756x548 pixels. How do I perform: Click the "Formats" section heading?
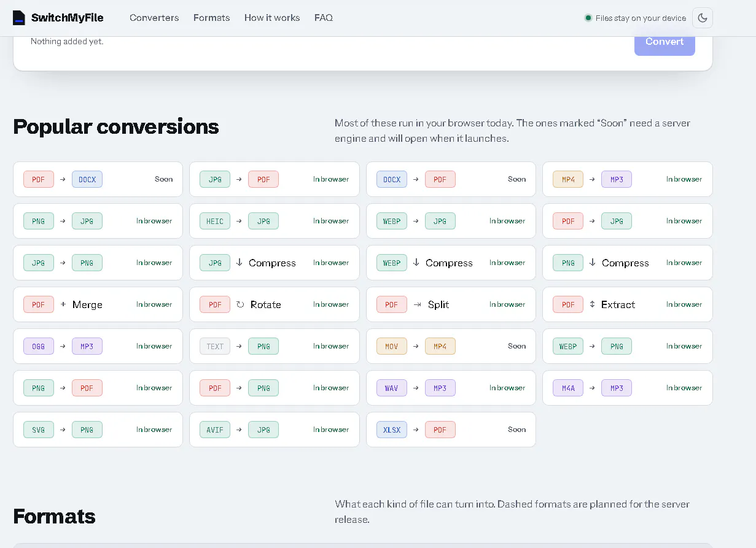click(x=54, y=517)
